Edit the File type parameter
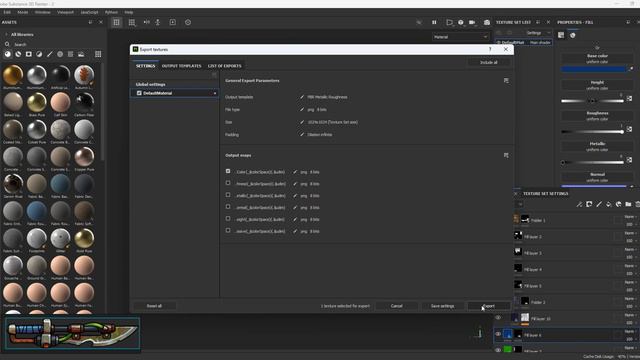Image resolution: width=640 pixels, height=360 pixels. click(302, 109)
